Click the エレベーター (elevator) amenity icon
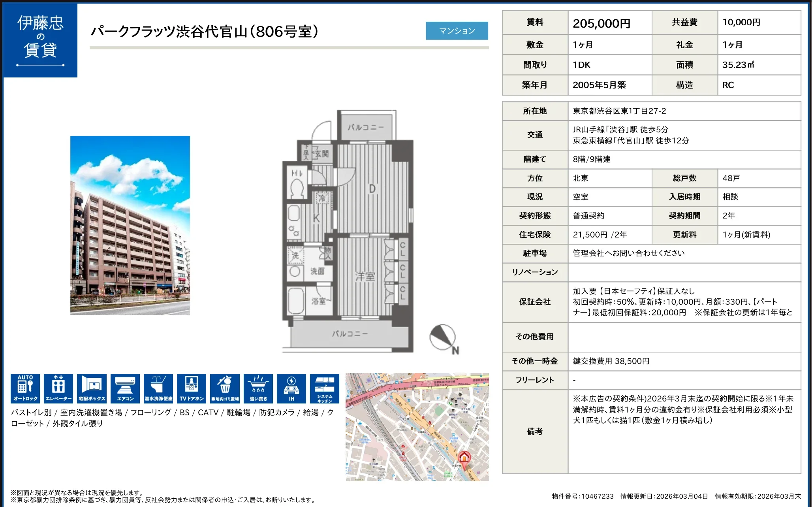The height and width of the screenshot is (507, 812). pyautogui.click(x=58, y=388)
